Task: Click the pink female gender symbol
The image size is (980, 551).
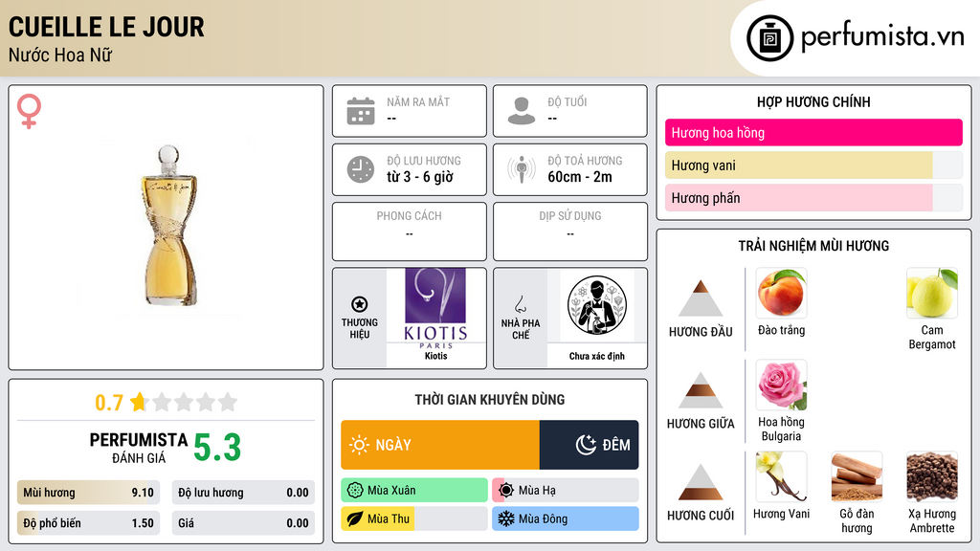Action: click(29, 111)
